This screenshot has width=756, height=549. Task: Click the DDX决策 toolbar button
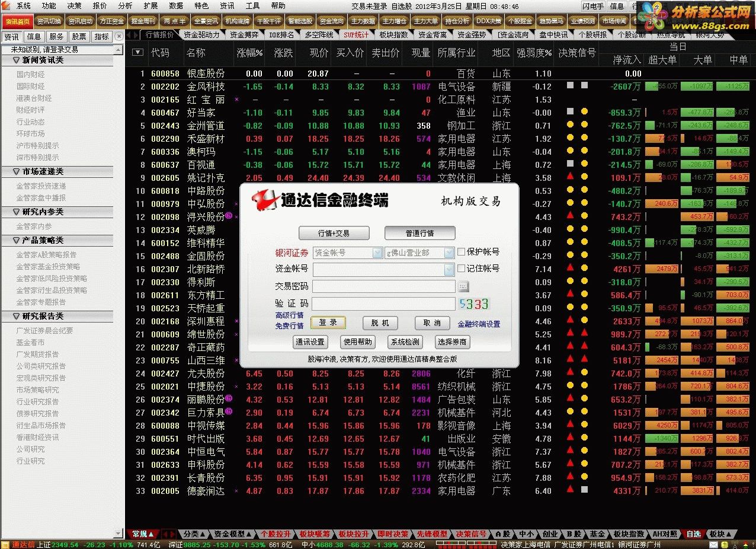489,21
